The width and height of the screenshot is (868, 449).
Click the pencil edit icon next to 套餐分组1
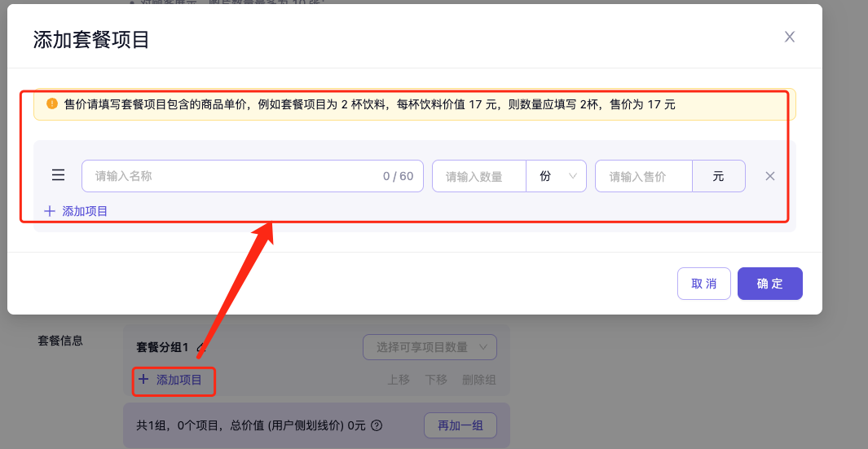(x=200, y=348)
